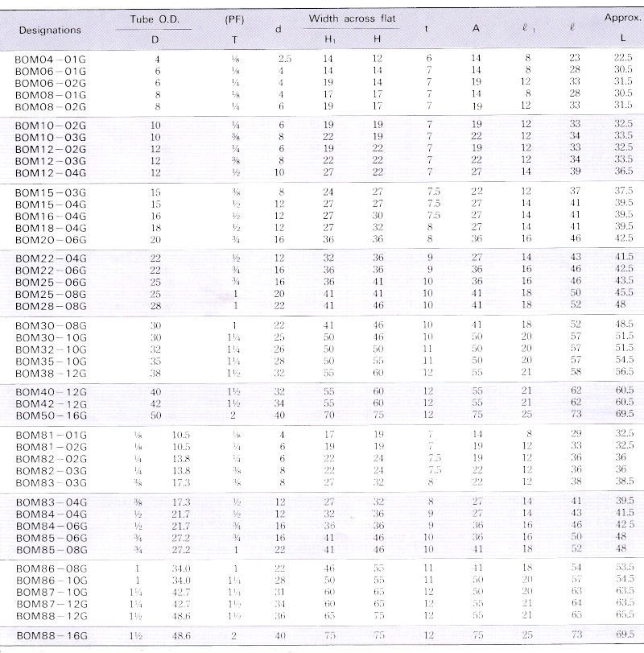Click the Width across flat header

(352, 19)
